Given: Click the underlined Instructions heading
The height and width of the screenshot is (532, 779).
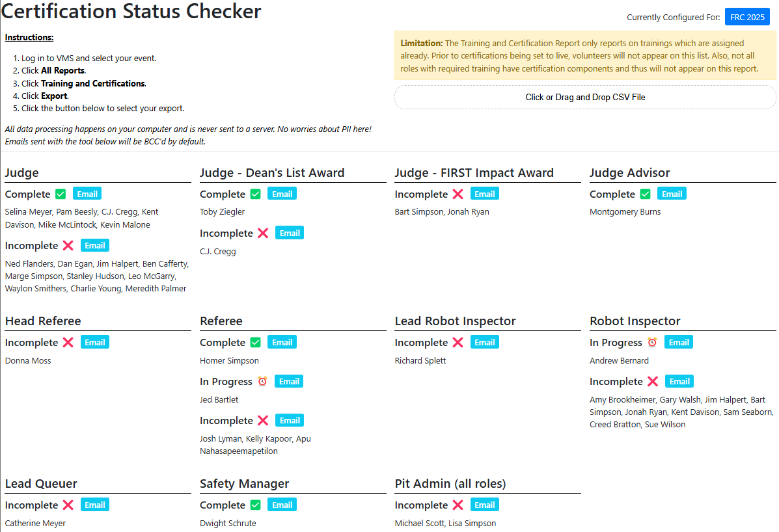Looking at the screenshot, I should (29, 37).
